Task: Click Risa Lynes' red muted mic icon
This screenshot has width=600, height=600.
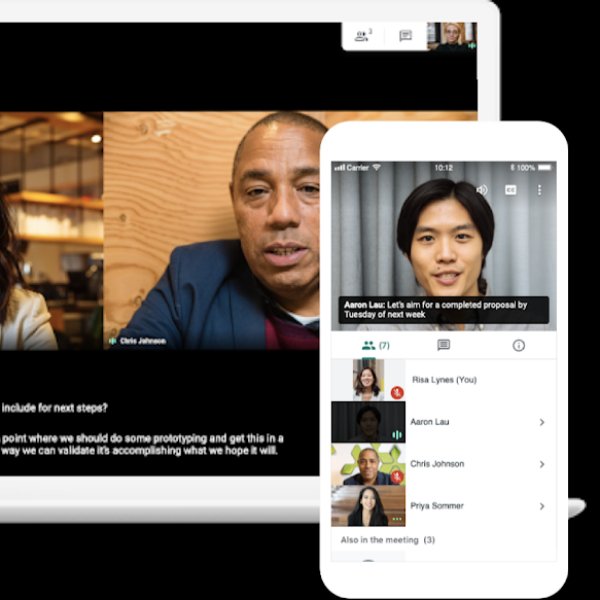Action: [x=397, y=392]
